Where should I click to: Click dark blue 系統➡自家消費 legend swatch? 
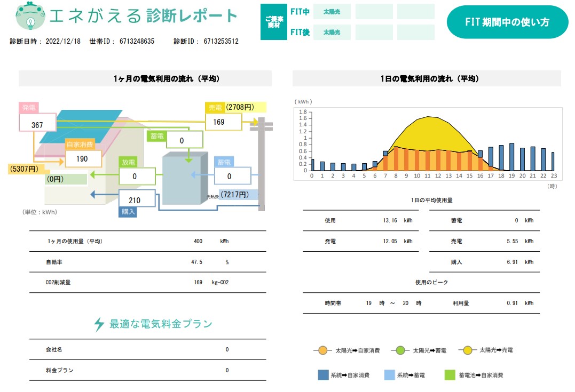(x=323, y=375)
